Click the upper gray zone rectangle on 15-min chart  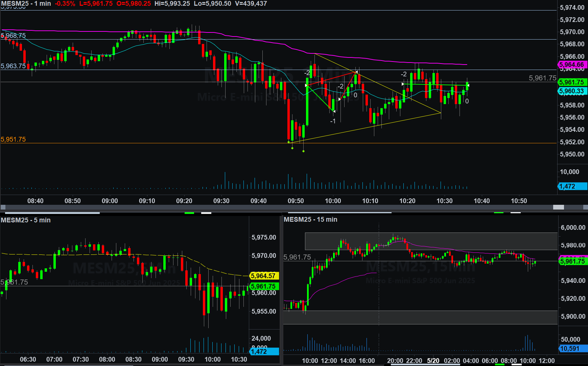[431, 241]
